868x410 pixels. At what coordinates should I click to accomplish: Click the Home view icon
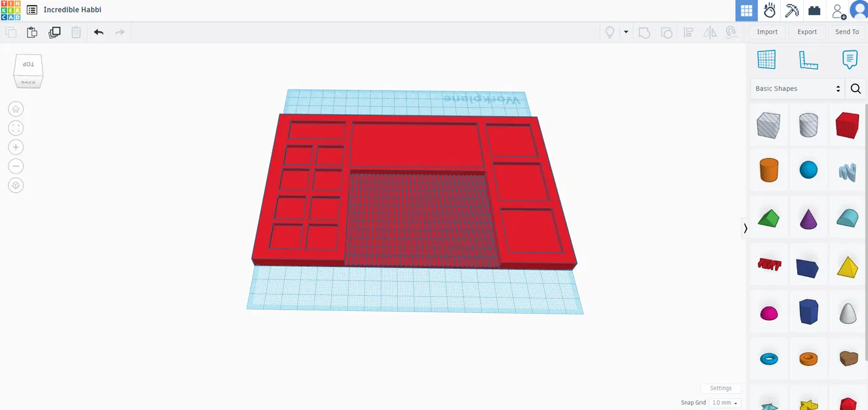(15, 108)
